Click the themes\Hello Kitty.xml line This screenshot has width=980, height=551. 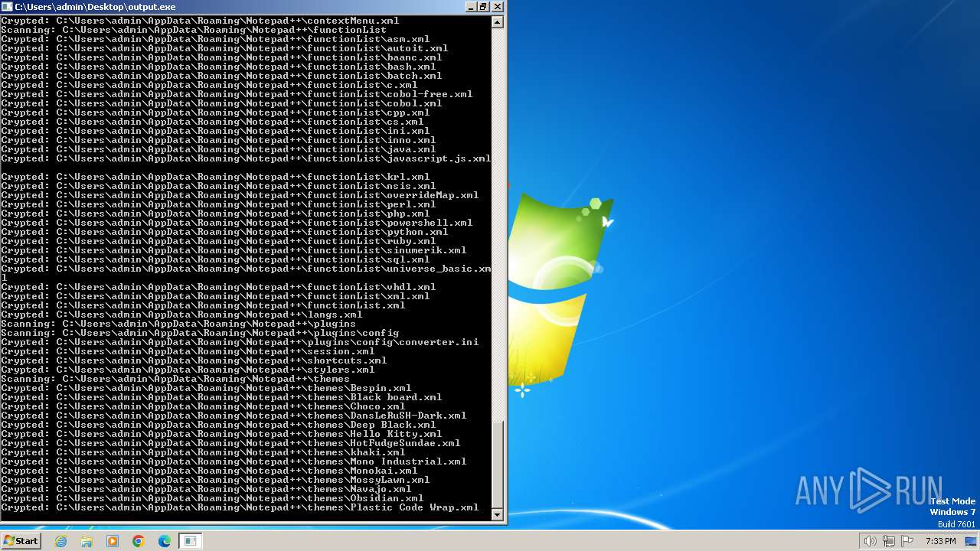[221, 434]
